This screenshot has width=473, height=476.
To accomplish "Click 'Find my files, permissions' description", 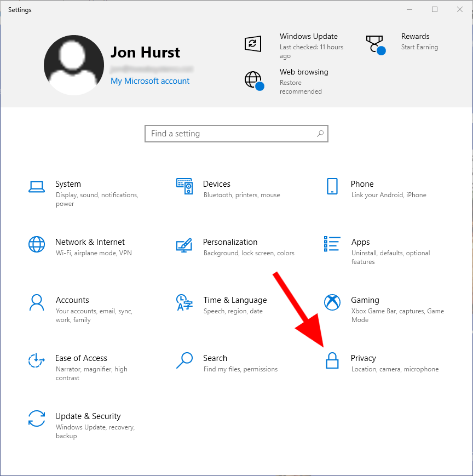I will (240, 369).
